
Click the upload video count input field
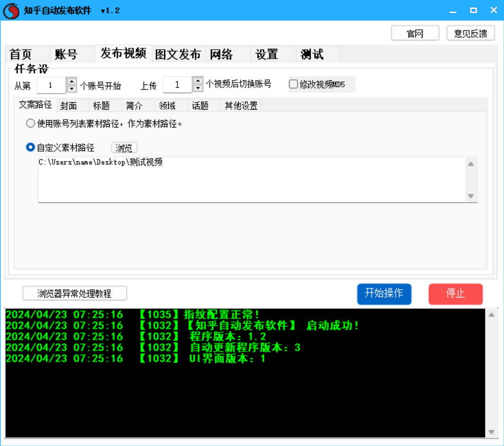177,85
